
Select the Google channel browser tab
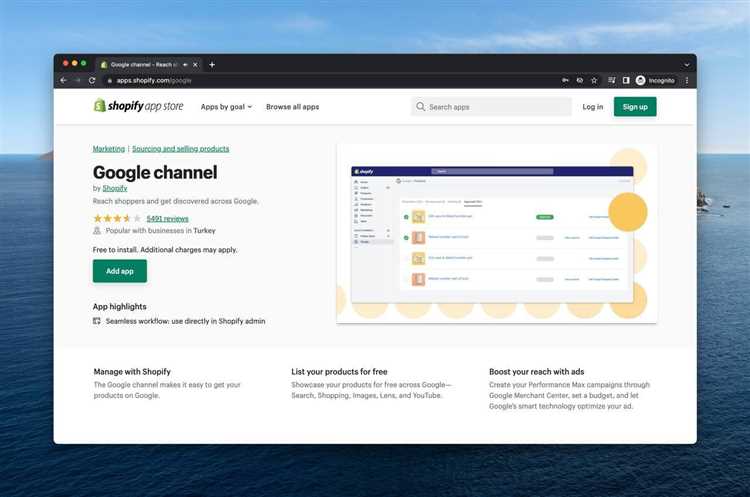click(x=150, y=65)
